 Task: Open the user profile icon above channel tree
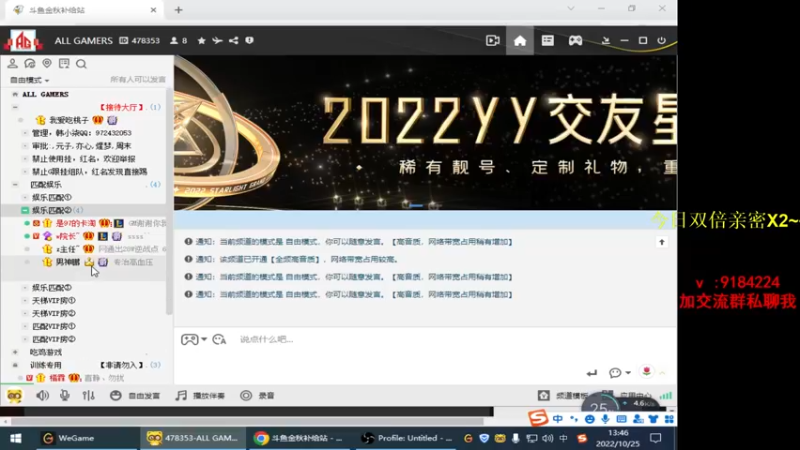(12, 63)
